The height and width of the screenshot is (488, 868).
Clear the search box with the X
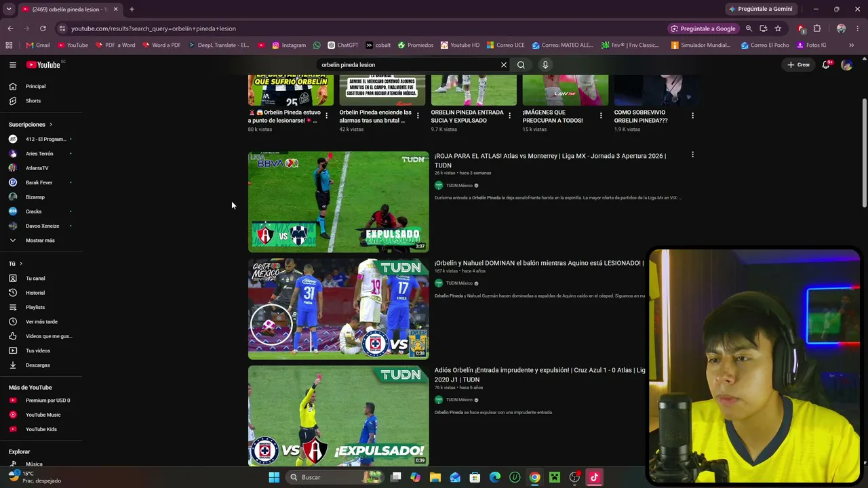[504, 65]
